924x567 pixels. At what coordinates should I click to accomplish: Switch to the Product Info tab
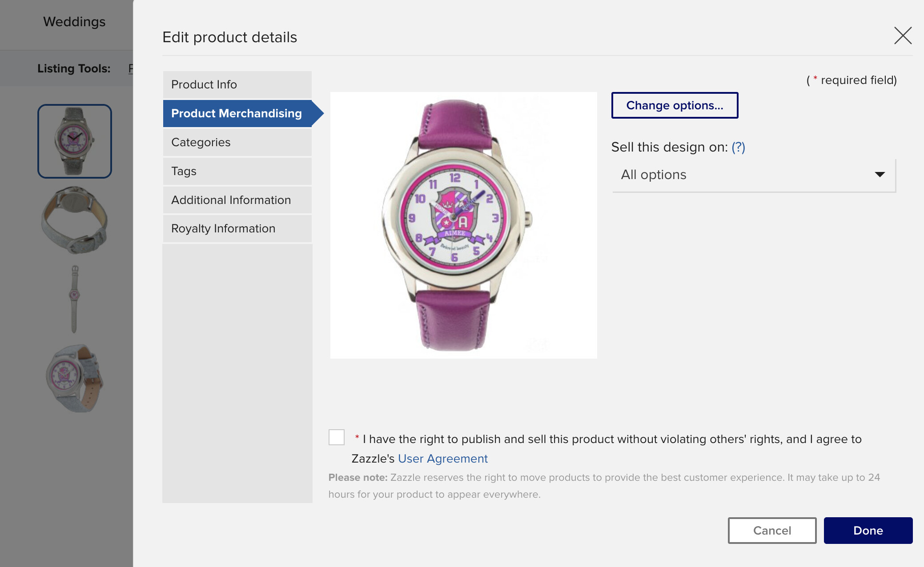pos(237,84)
